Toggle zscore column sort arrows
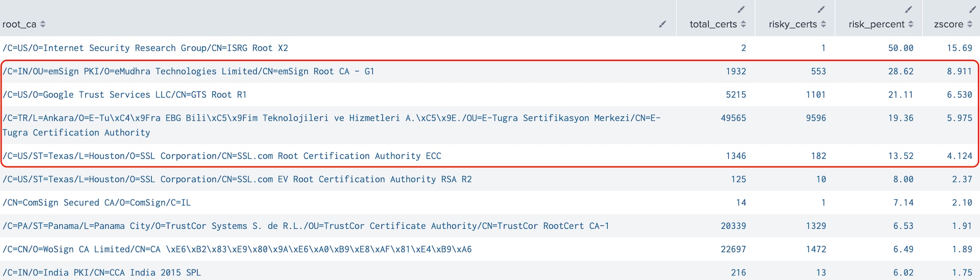 click(x=969, y=24)
